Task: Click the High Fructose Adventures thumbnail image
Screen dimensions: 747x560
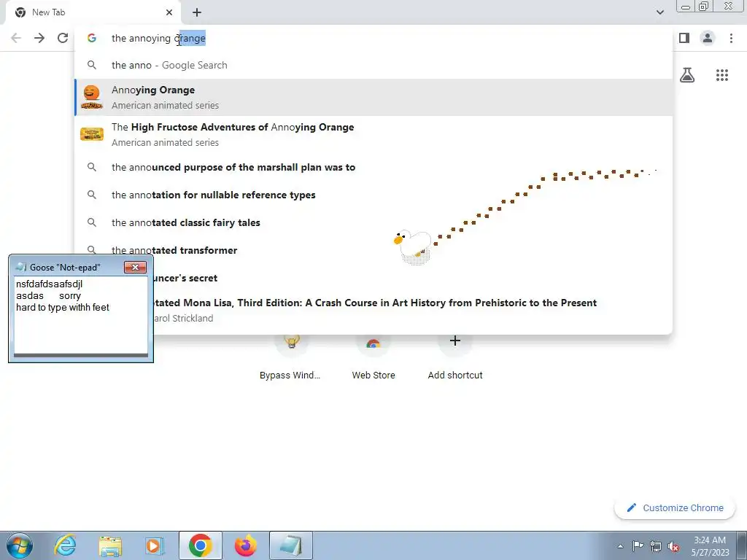Action: (92, 134)
